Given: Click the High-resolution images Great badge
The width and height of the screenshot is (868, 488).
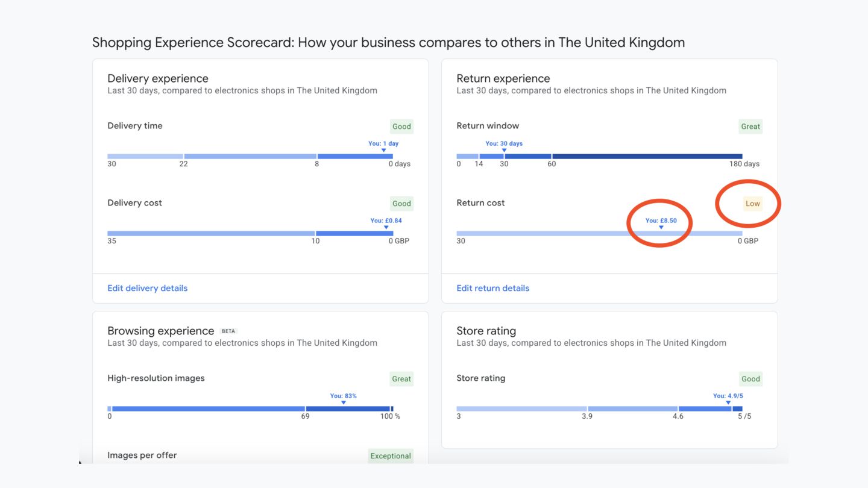Looking at the screenshot, I should [x=401, y=379].
